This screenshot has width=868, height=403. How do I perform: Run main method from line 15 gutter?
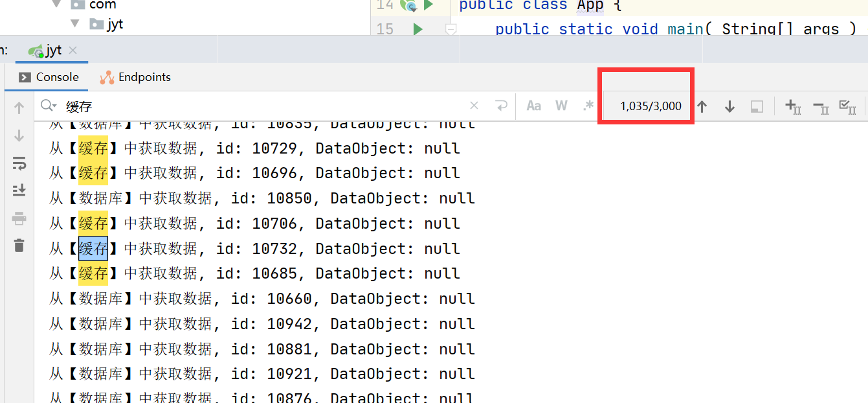[417, 29]
